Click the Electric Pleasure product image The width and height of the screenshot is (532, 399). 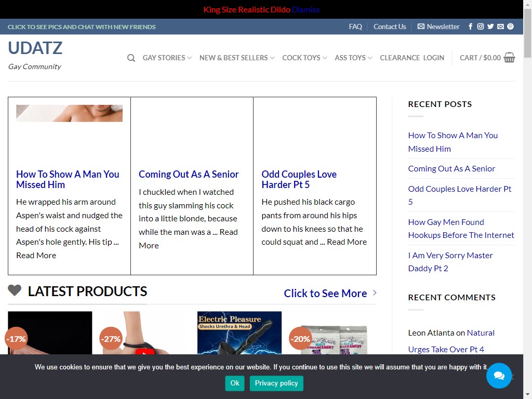(240, 333)
